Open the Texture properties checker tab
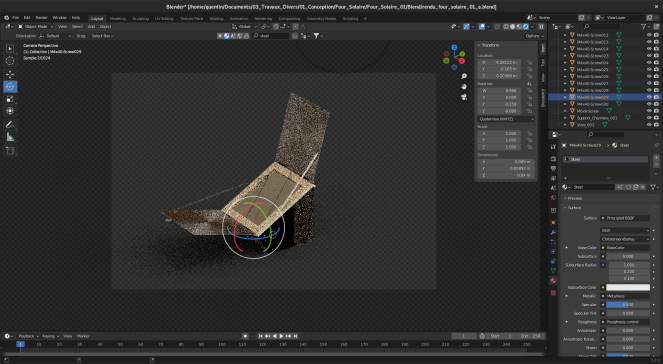The height and width of the screenshot is (364, 663). click(x=553, y=293)
